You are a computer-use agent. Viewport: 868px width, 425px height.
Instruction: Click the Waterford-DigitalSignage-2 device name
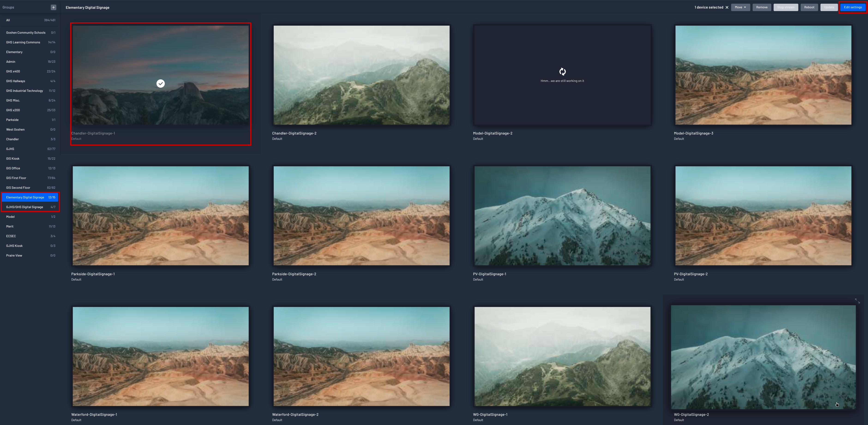(295, 415)
